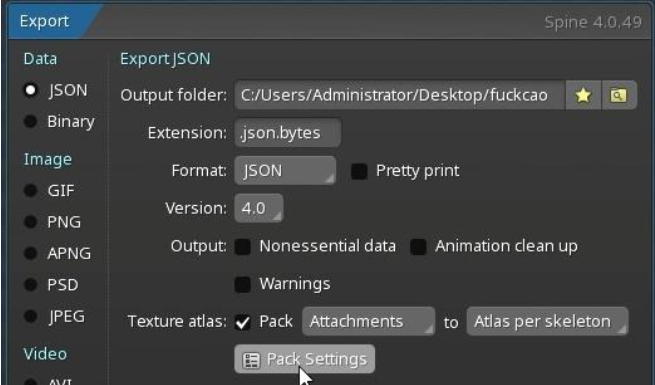This screenshot has width=655, height=385.
Task: Uncheck the Pack texture atlas checkbox
Action: (x=243, y=322)
